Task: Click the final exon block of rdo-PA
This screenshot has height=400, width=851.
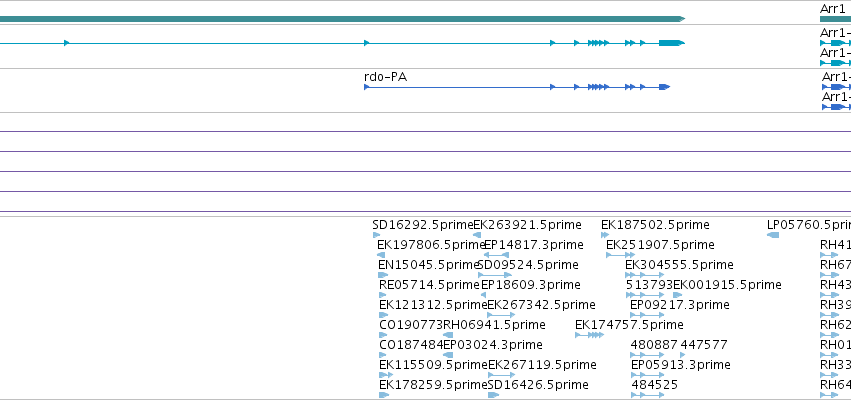Action: click(x=664, y=87)
